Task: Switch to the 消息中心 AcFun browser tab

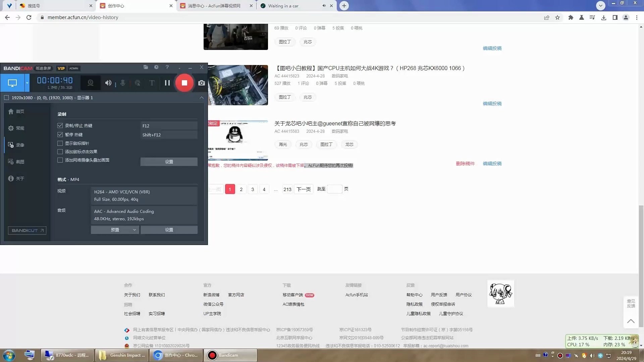Action: [x=216, y=6]
